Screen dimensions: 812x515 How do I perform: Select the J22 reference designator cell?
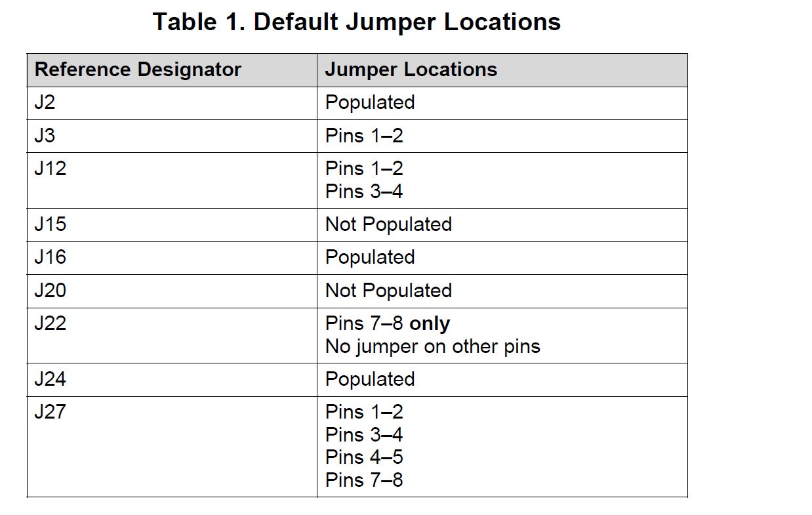tap(51, 323)
